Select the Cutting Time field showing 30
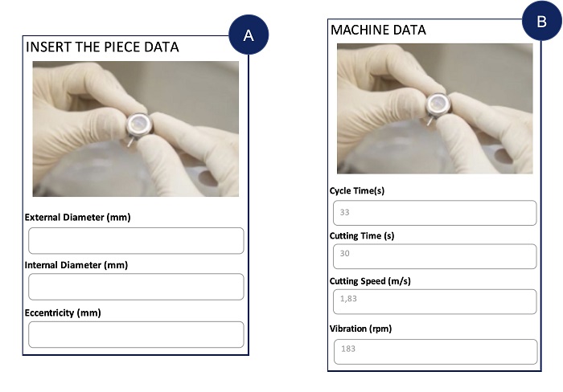Viewport: 563px width, 392px height. [x=434, y=256]
